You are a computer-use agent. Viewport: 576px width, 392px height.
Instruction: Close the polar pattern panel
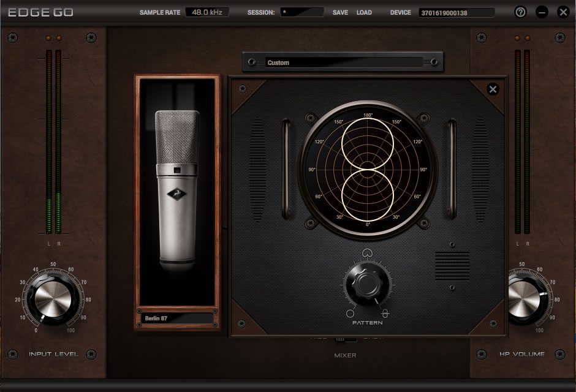493,89
